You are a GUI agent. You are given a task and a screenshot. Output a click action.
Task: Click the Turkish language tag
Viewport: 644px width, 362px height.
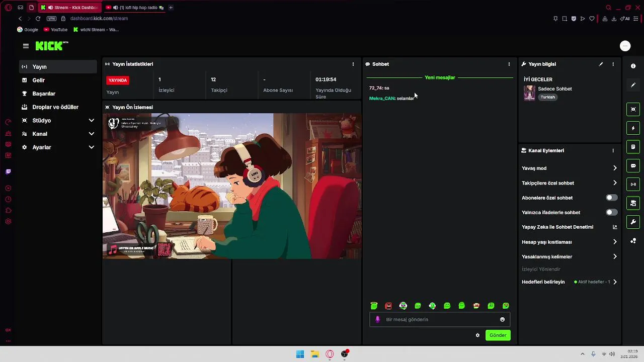click(x=547, y=98)
